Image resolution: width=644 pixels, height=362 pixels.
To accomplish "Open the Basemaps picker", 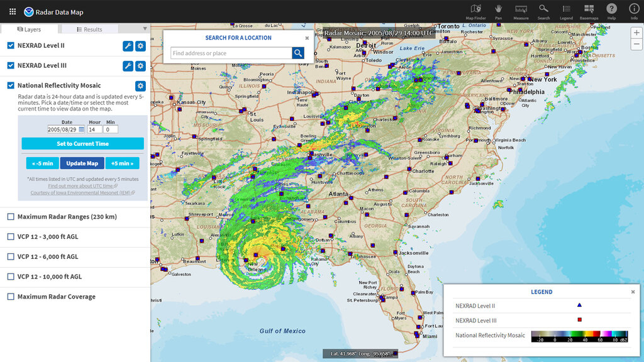I will tap(589, 10).
